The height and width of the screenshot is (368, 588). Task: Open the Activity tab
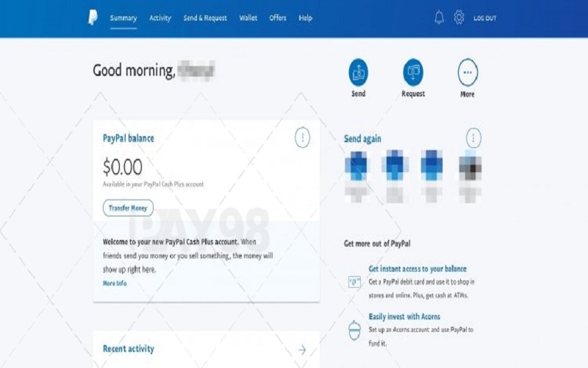coord(160,18)
